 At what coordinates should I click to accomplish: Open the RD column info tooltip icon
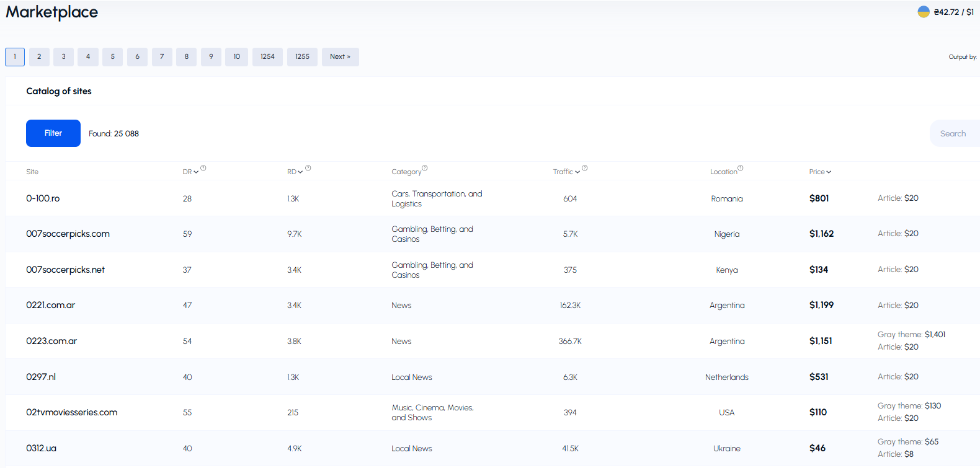pyautogui.click(x=308, y=168)
